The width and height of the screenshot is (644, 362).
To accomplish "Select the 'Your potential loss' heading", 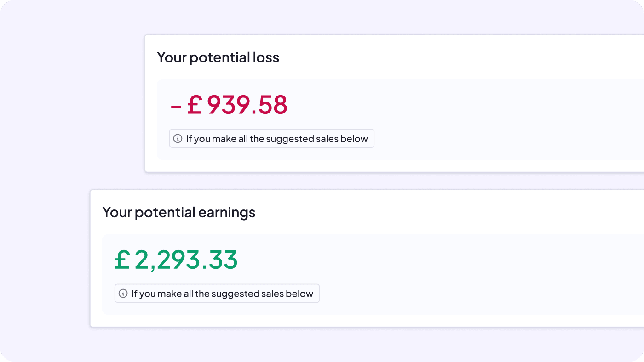I will 218,57.
